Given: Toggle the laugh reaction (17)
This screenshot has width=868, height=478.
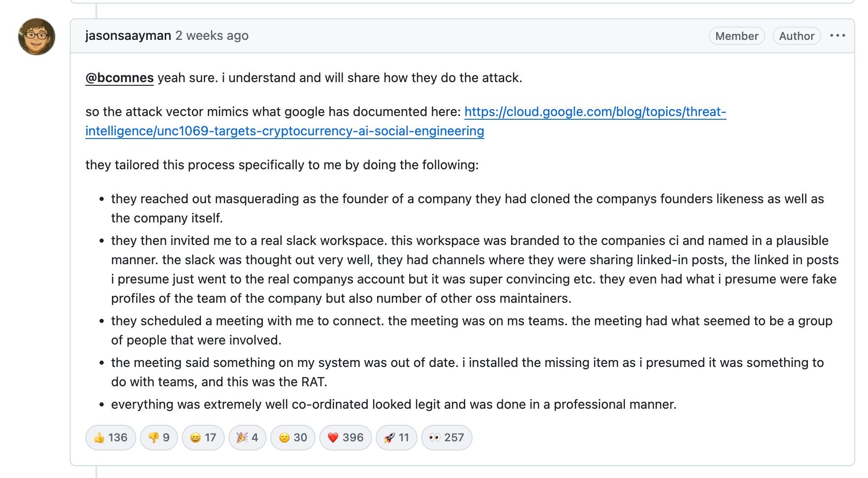Looking at the screenshot, I should tap(203, 438).
